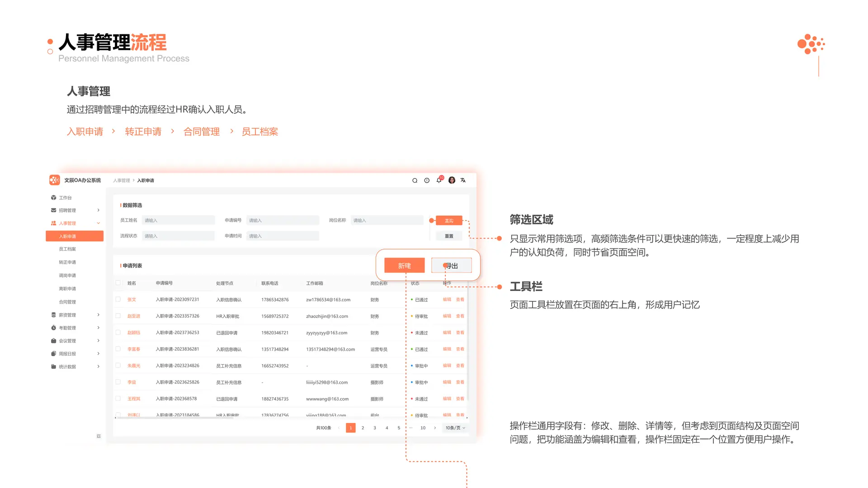Select 离职申请 submenu item
The width and height of the screenshot is (868, 488).
tap(67, 289)
